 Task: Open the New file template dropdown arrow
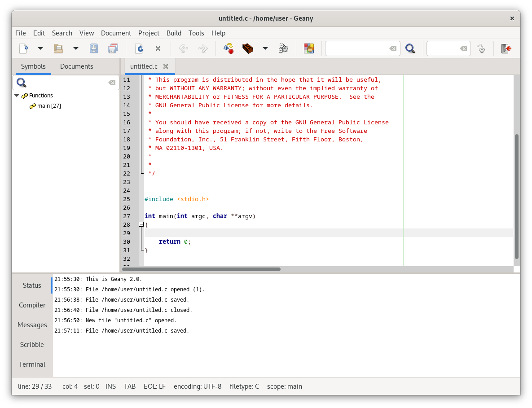[40, 48]
